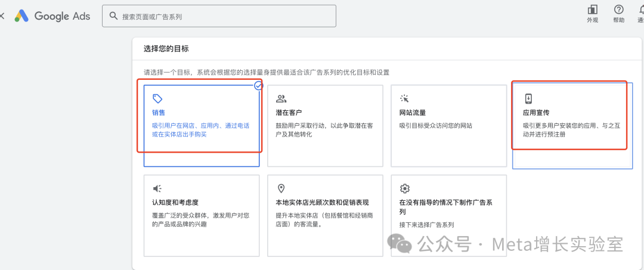Open the 帮助 help icon
The height and width of the screenshot is (270, 644).
point(618,10)
